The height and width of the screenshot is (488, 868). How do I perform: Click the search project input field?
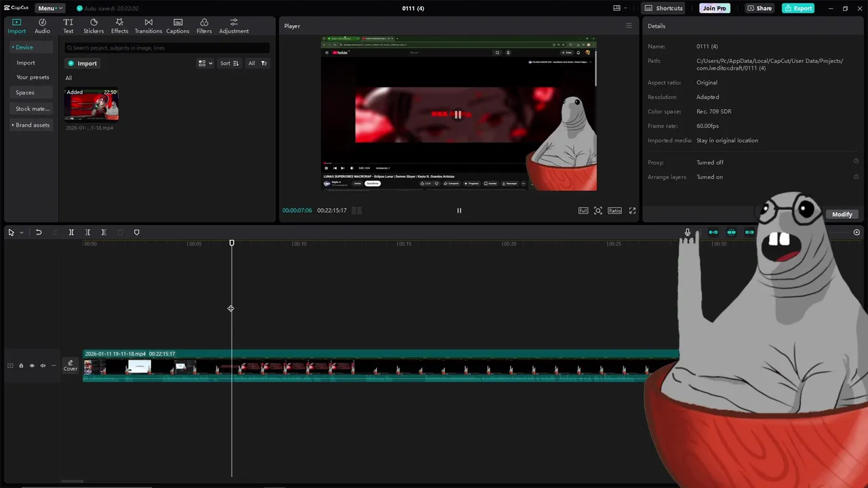point(167,48)
